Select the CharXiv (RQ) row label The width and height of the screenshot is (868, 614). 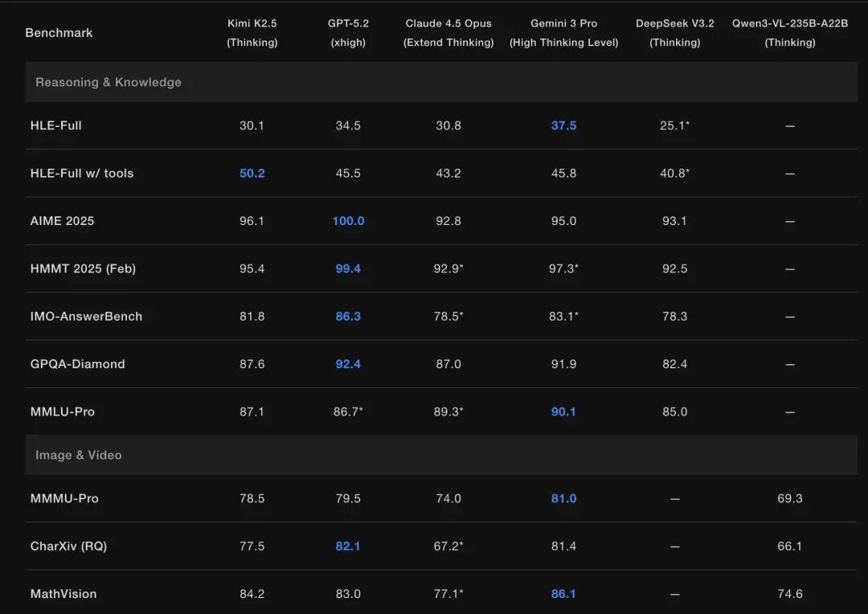tap(68, 546)
